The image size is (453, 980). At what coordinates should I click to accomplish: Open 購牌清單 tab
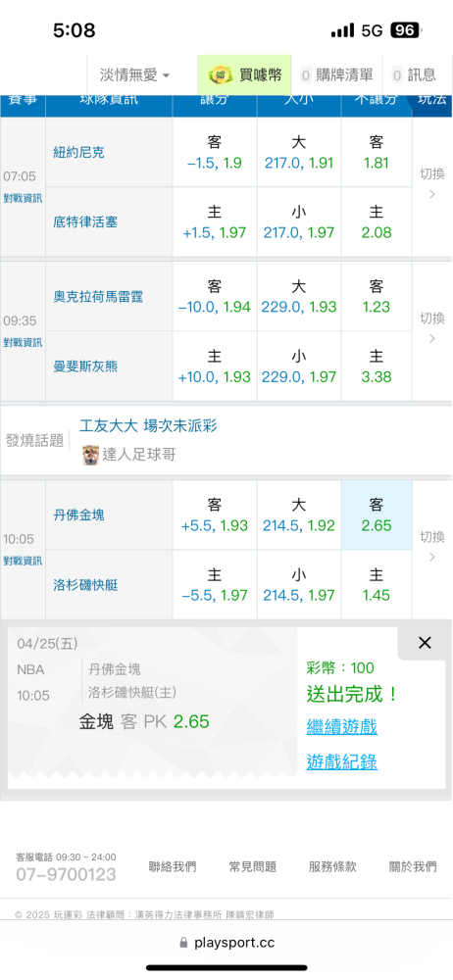pos(337,75)
